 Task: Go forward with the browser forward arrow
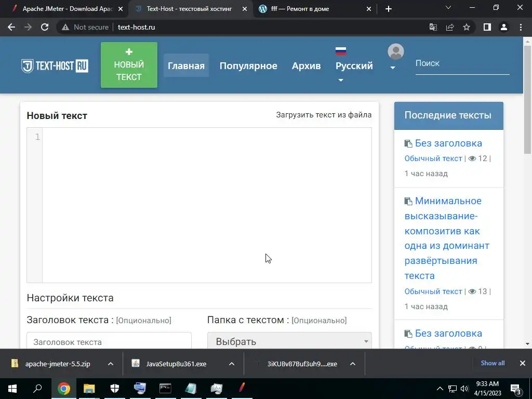(x=28, y=27)
